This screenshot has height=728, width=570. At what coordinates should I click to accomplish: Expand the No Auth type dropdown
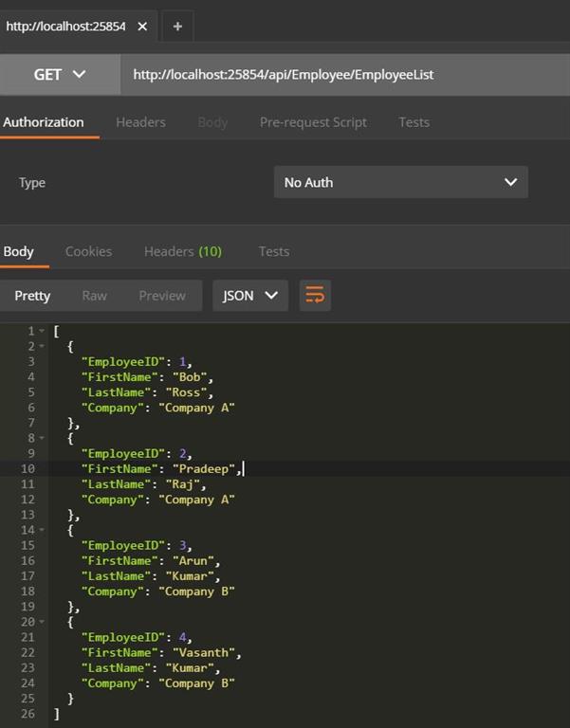[400, 182]
